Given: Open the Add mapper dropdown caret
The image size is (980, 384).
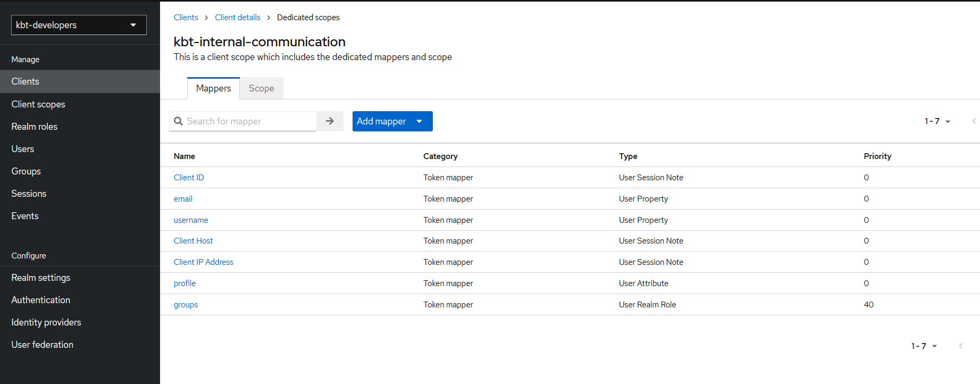Looking at the screenshot, I should tap(420, 121).
